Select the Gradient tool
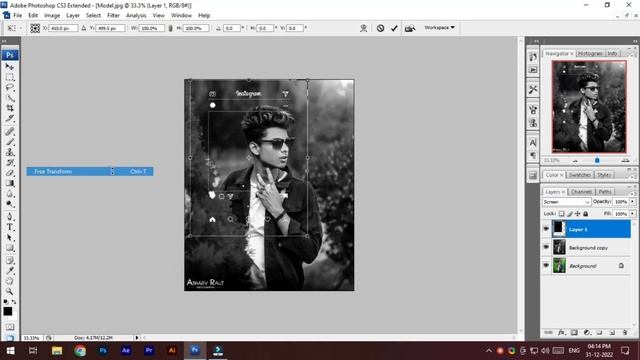 click(9, 183)
